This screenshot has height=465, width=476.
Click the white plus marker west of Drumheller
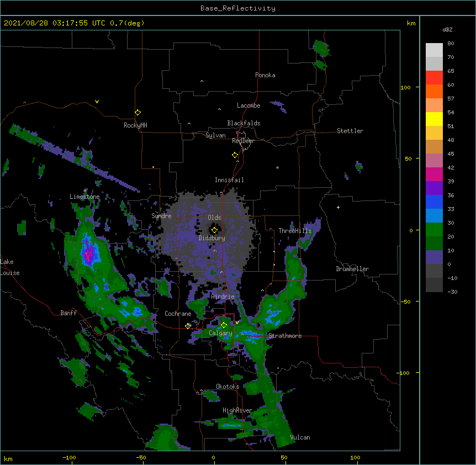click(x=338, y=207)
